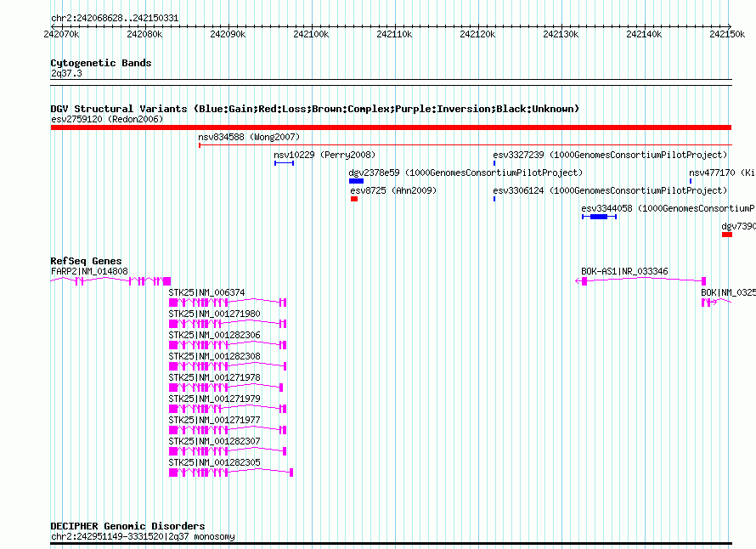Screen dimensions: 756x549
Task: Open STK25|NM_001271978 transcript label
Action: tap(215, 377)
